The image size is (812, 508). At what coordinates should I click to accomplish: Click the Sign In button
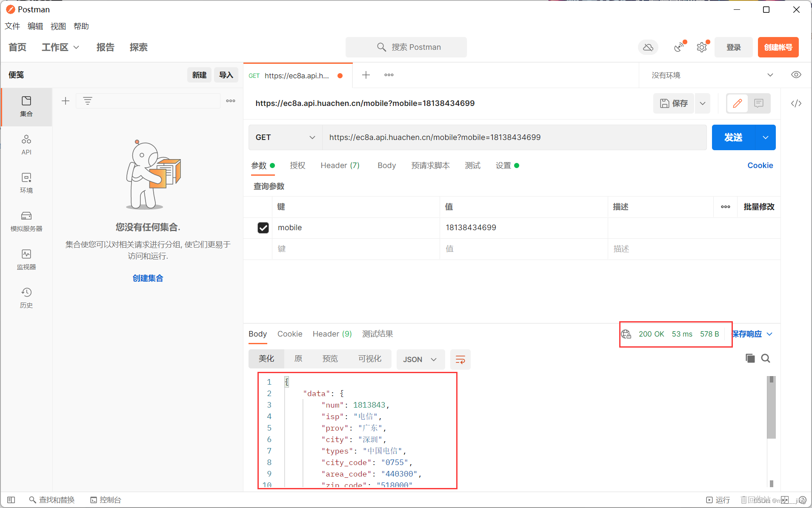coord(734,47)
